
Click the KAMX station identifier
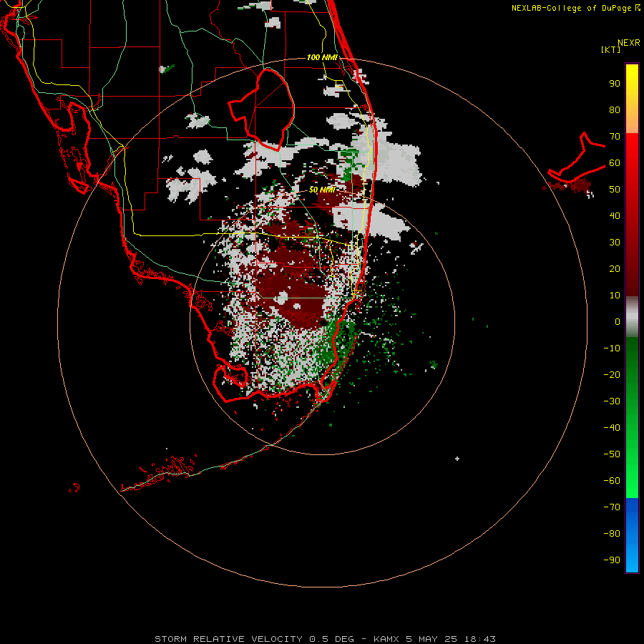click(x=386, y=639)
